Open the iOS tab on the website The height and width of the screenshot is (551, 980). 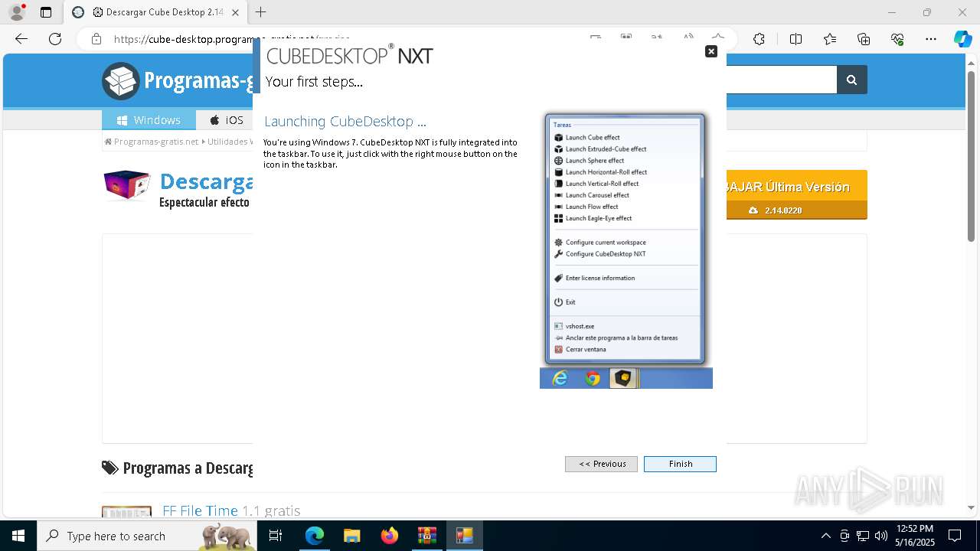(225, 120)
